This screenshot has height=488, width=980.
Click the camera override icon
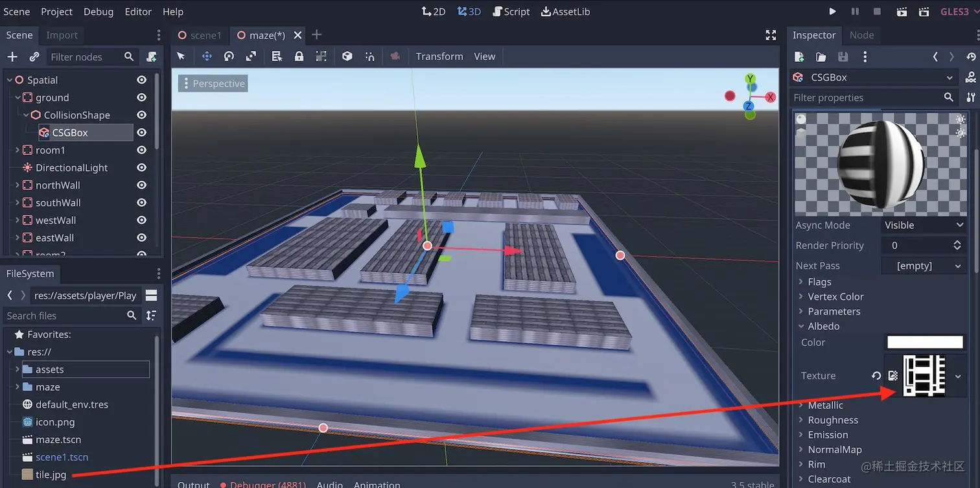[395, 56]
